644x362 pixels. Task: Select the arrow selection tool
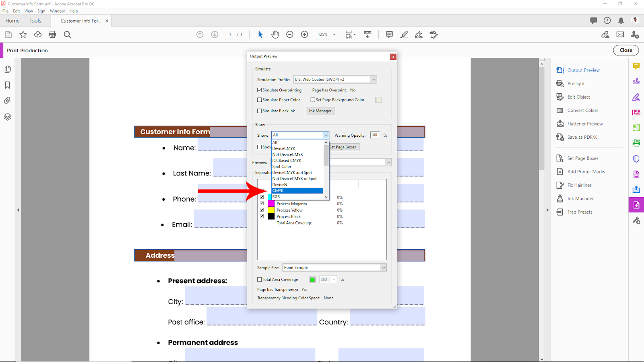[260, 35]
